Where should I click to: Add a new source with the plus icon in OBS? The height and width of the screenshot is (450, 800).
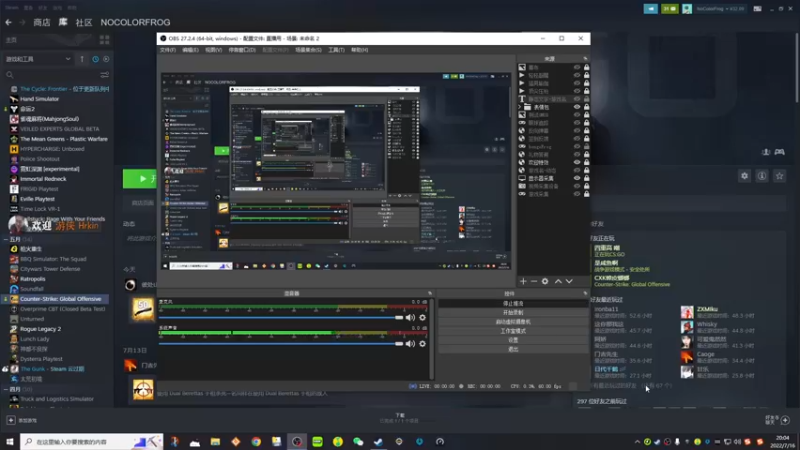click(523, 281)
